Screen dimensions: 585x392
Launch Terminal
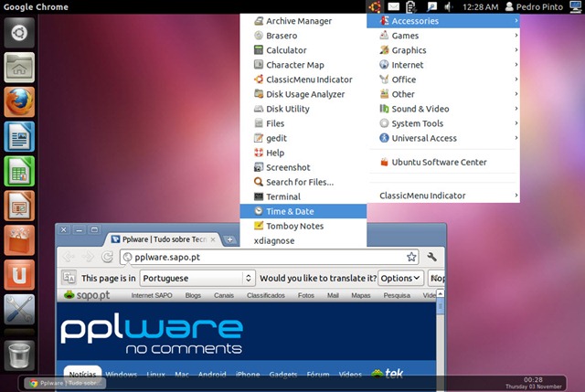[303, 196]
